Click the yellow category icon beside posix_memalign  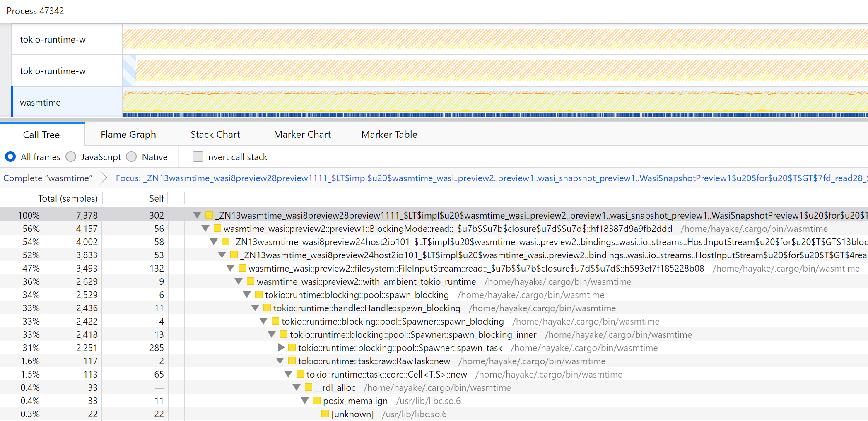coord(317,401)
